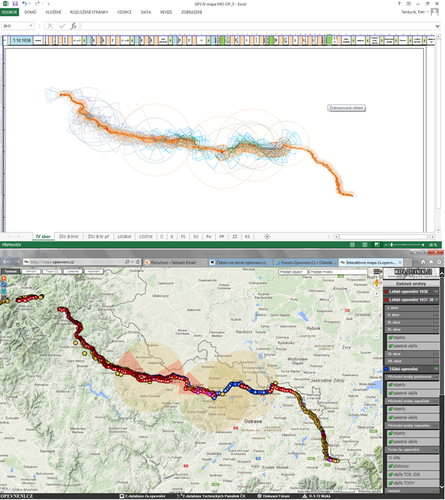Open the browser home page icon
Viewport: 445px width, 500px height.
point(423,262)
